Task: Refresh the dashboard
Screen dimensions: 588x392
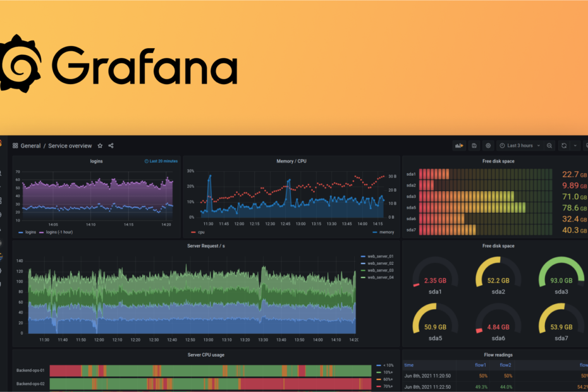Action: tap(564, 145)
